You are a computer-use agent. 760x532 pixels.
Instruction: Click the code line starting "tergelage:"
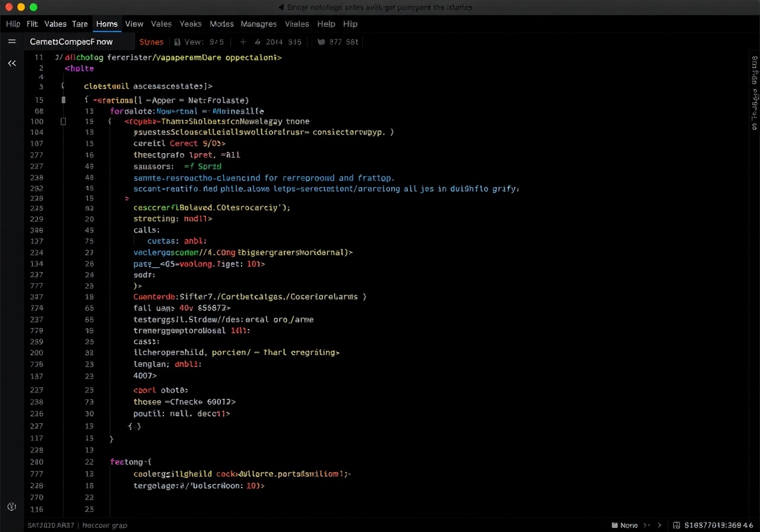coord(199,486)
